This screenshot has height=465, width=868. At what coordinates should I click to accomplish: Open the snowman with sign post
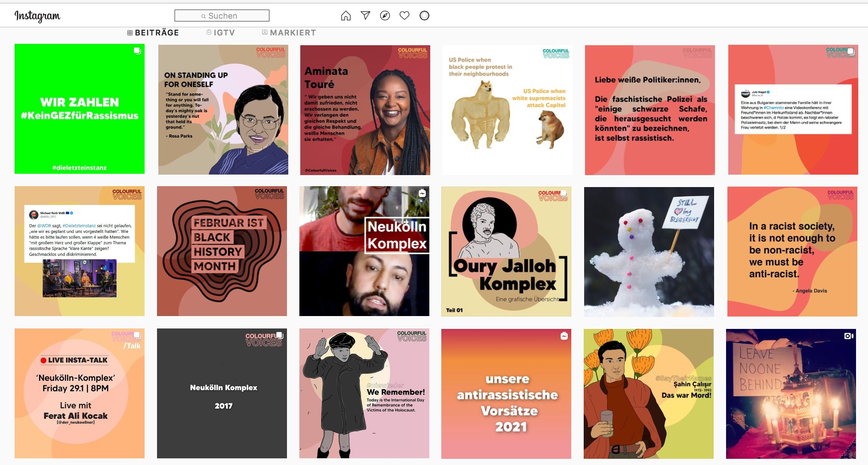coord(649,252)
